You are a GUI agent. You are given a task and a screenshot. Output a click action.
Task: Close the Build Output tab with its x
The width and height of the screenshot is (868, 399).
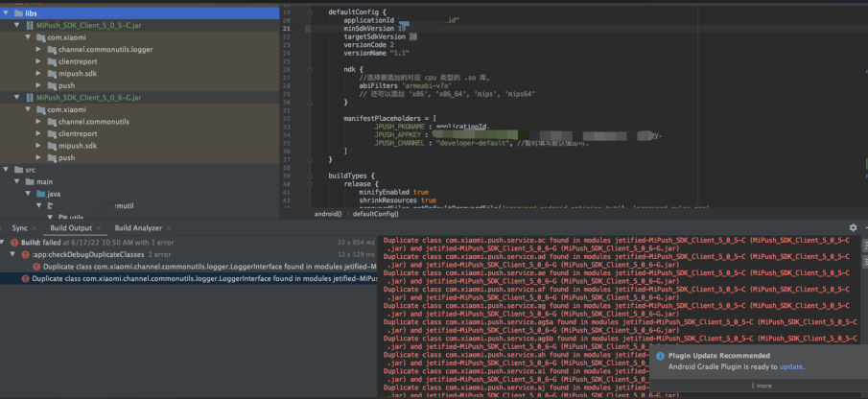point(99,228)
